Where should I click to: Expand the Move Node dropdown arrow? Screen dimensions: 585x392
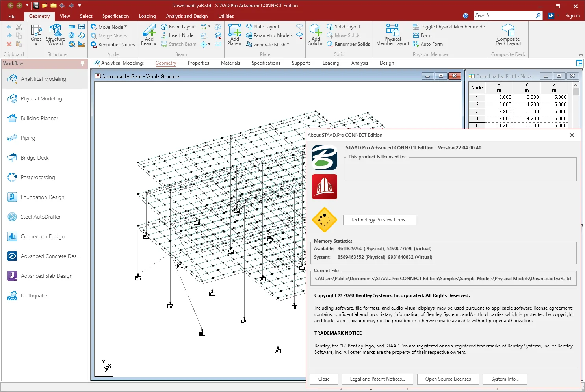[126, 27]
